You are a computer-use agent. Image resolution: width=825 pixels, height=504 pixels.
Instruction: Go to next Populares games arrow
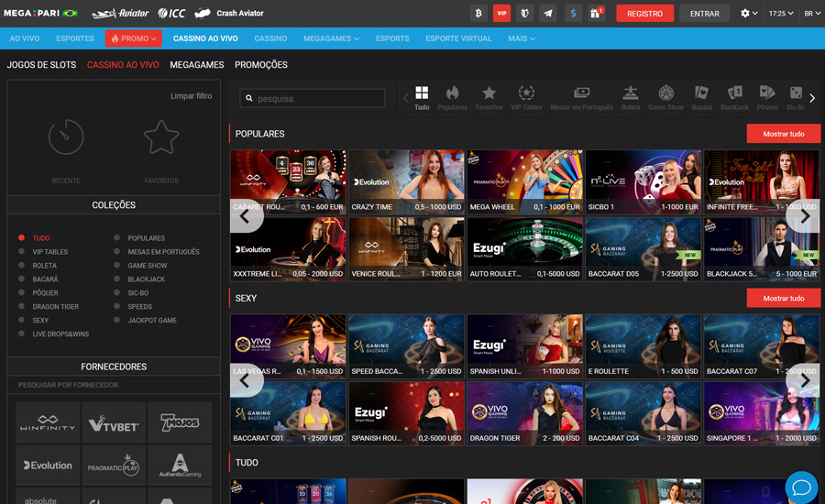803,215
